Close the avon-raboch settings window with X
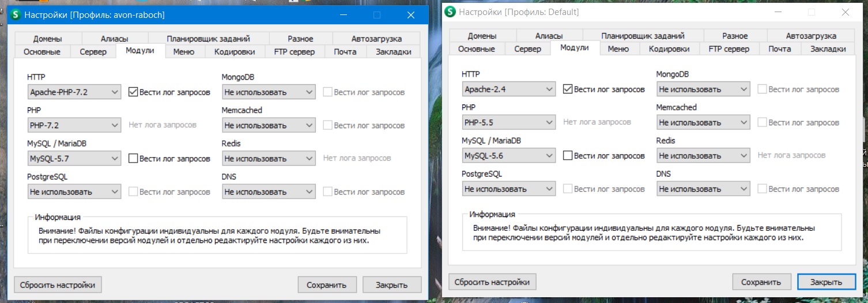This screenshot has width=868, height=303. tap(411, 15)
